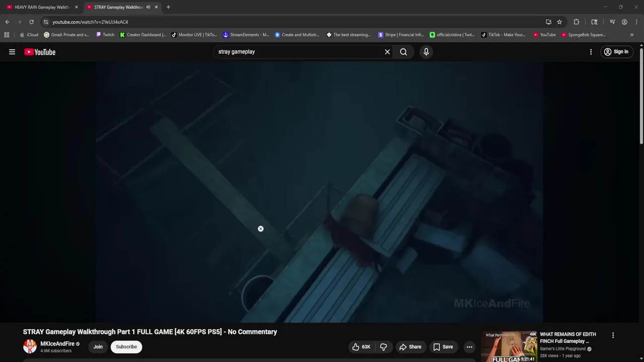The width and height of the screenshot is (644, 362).
Task: Open the SpongeBob Square bookmark
Action: click(x=584, y=35)
